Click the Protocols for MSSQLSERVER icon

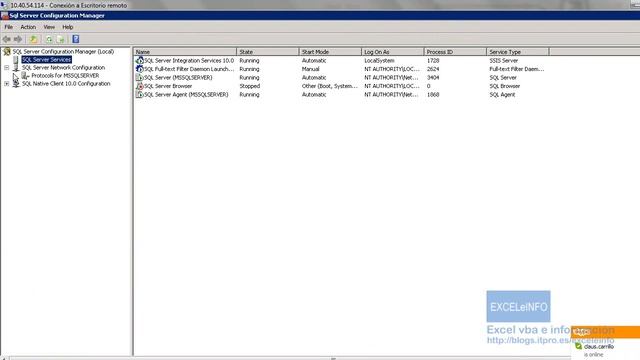point(25,76)
